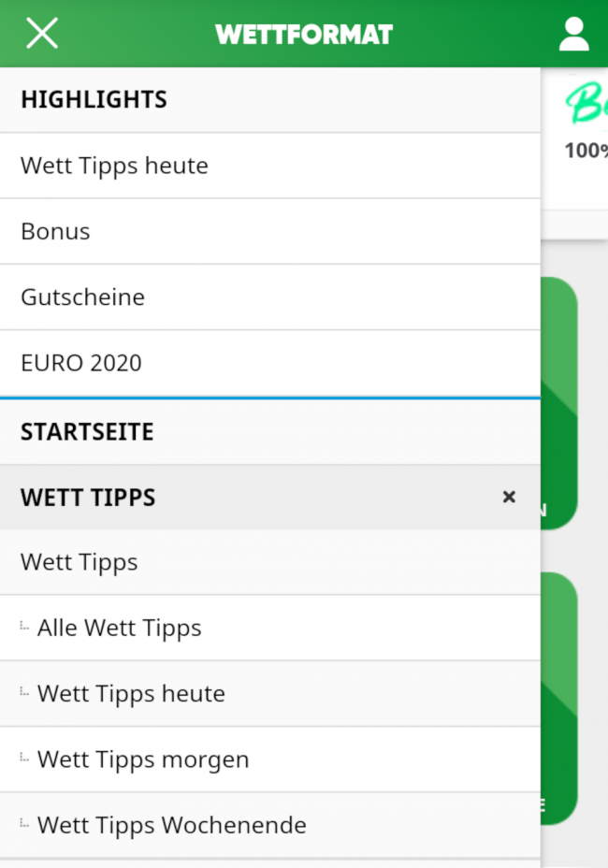Click the WETT TIPPS section heading
608x868 pixels.
88,498
